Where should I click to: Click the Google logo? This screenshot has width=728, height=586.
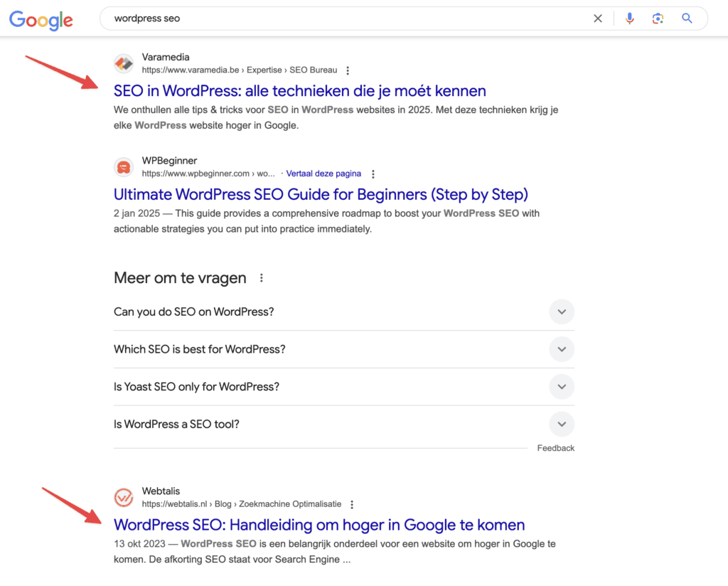click(41, 19)
